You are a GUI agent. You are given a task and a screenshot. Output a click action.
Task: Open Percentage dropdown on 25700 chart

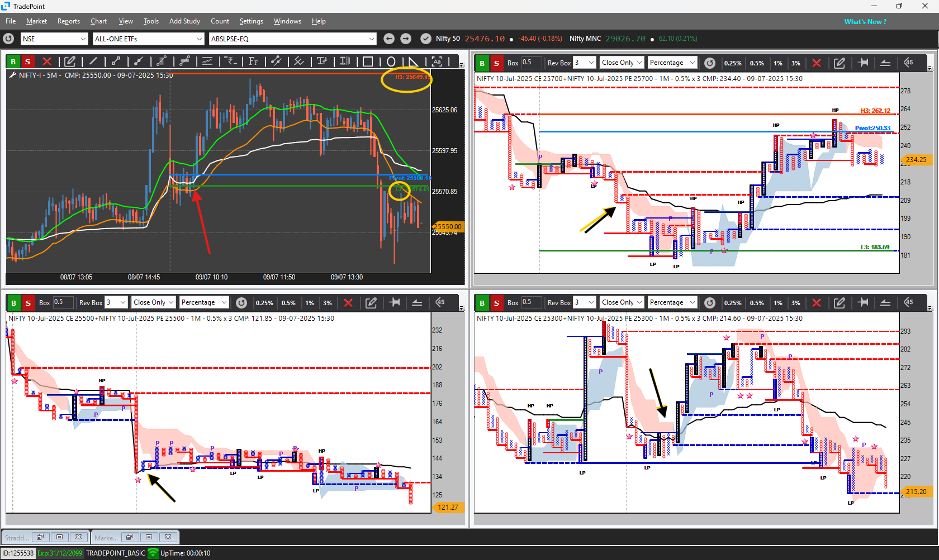[672, 63]
